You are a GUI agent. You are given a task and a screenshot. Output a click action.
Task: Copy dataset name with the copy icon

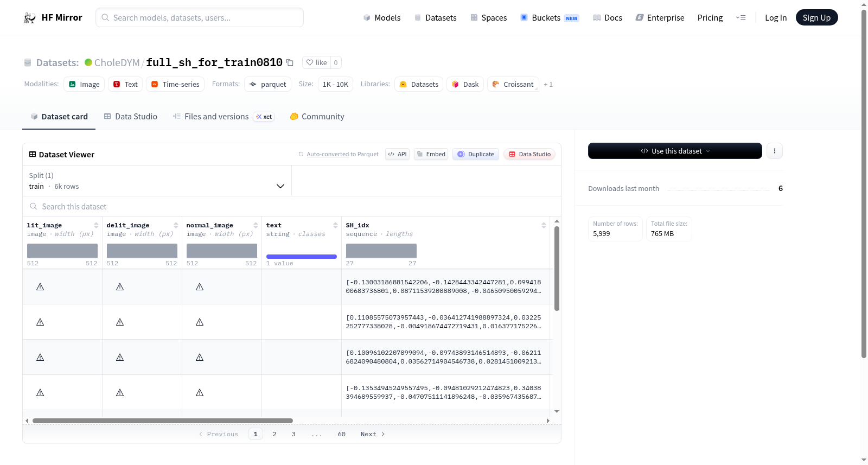290,63
